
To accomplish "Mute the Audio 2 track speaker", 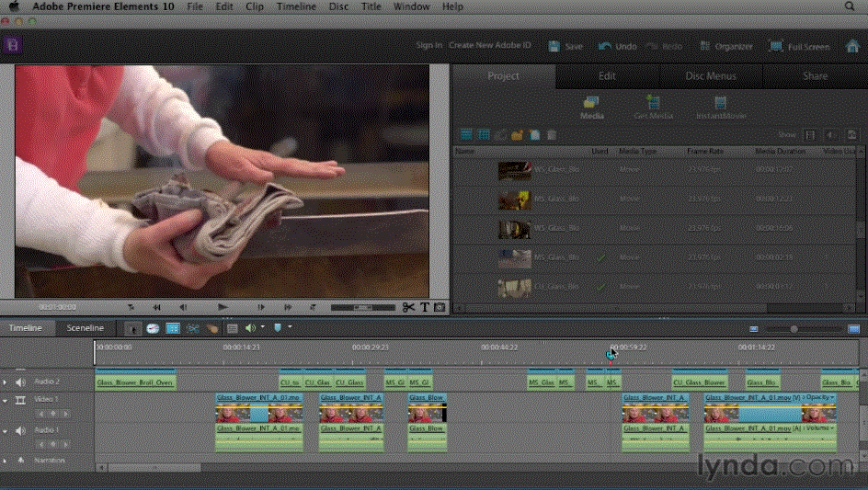I will point(20,382).
